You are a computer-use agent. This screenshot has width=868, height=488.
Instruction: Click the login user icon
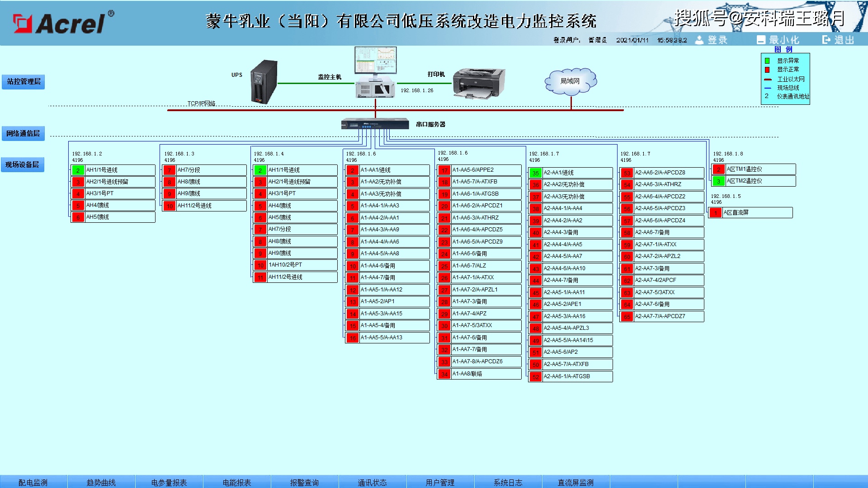coord(699,40)
